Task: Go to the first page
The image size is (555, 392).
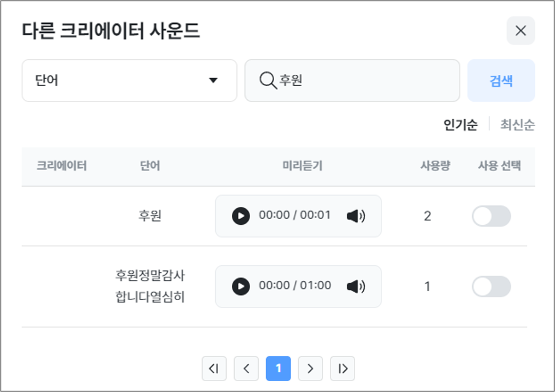Action: click(214, 369)
